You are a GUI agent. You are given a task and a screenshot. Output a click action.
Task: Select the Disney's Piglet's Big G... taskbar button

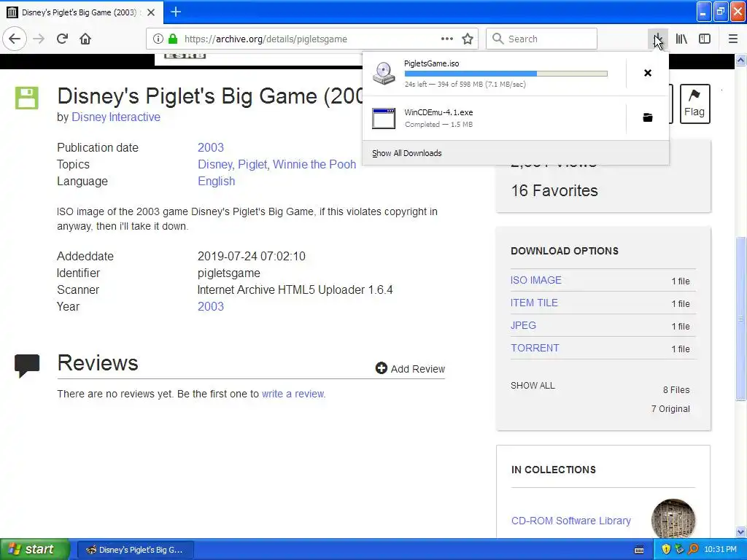[x=135, y=550]
